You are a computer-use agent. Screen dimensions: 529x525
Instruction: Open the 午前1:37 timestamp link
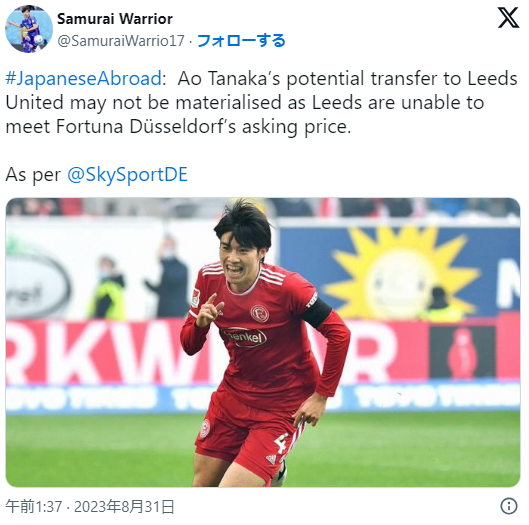pos(34,506)
